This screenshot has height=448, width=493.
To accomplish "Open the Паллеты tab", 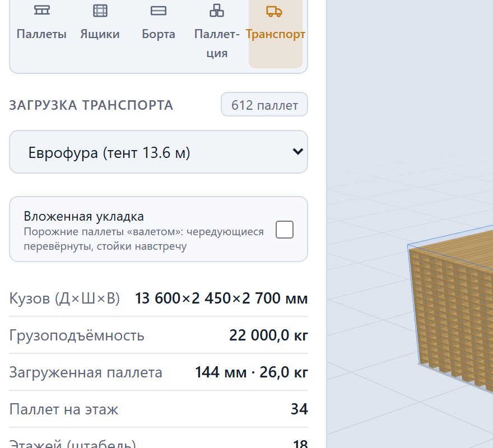I will (41, 34).
